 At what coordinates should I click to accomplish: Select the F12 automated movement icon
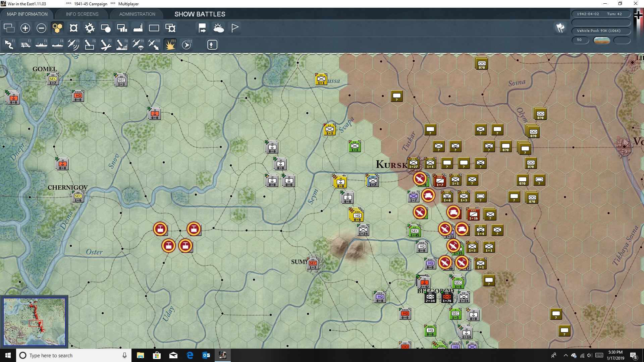(187, 45)
